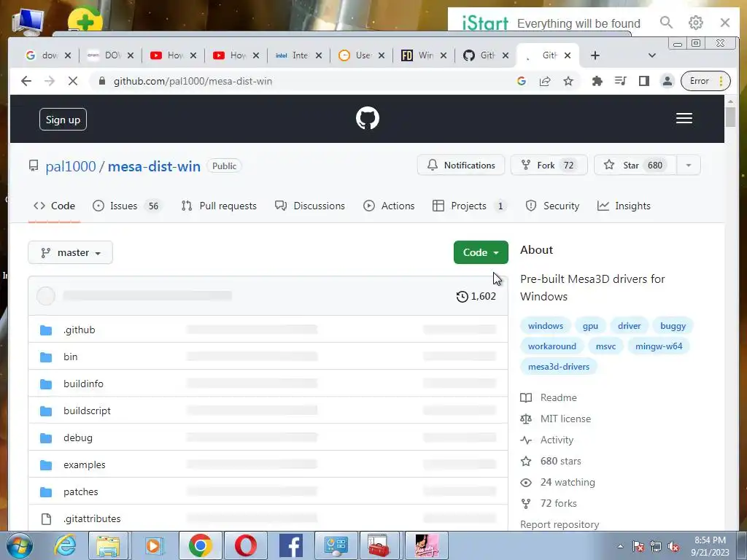The height and width of the screenshot is (560, 747).
Task: Open the Projects tab
Action: tap(469, 206)
